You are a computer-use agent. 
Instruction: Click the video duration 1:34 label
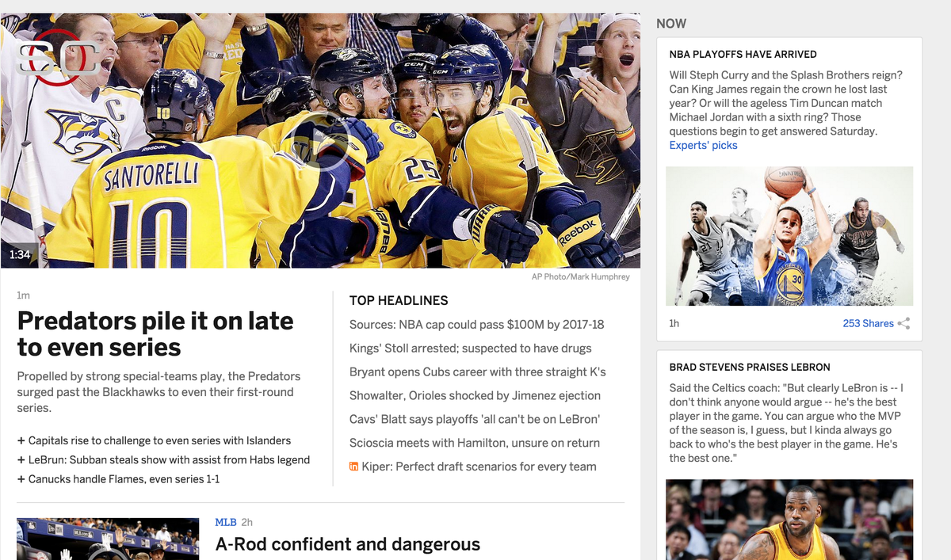click(x=20, y=254)
